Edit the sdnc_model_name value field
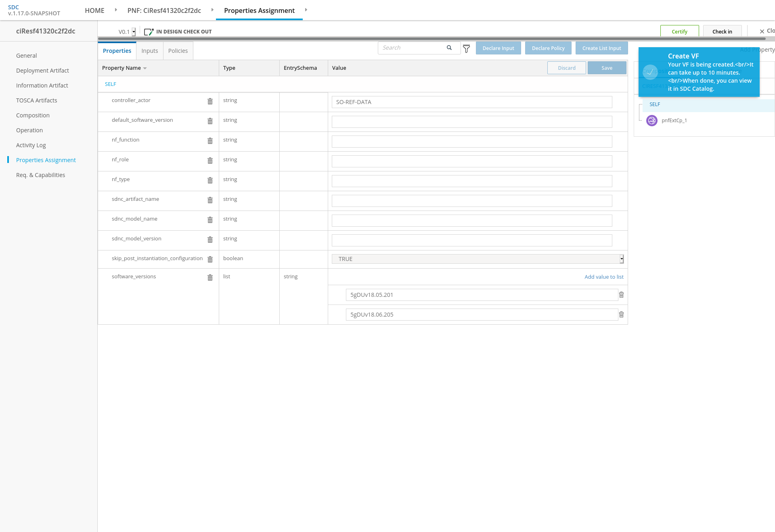 click(472, 221)
